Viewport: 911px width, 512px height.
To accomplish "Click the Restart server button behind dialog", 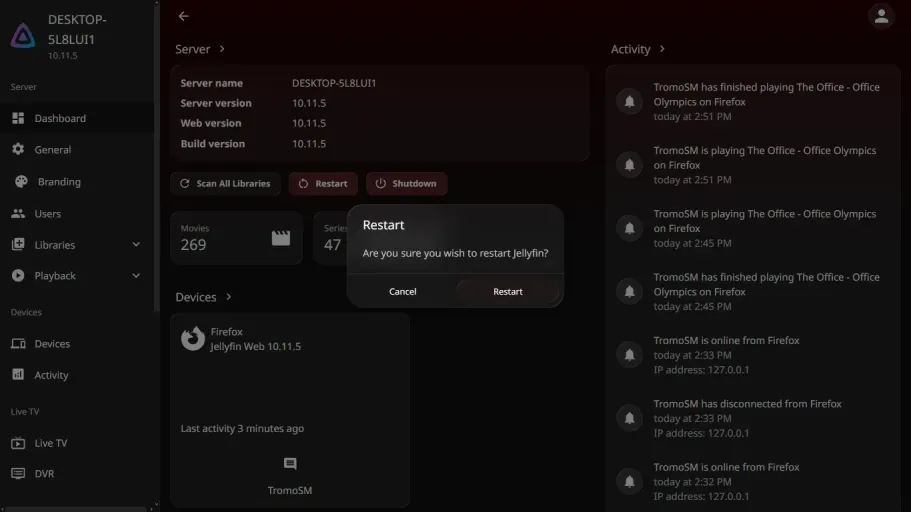I will pos(323,184).
